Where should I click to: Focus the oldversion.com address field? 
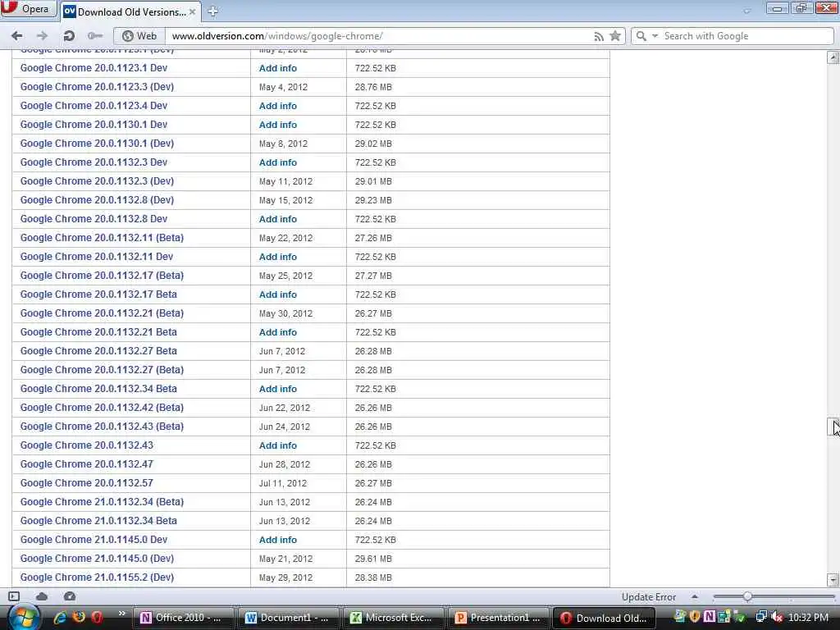coord(375,36)
